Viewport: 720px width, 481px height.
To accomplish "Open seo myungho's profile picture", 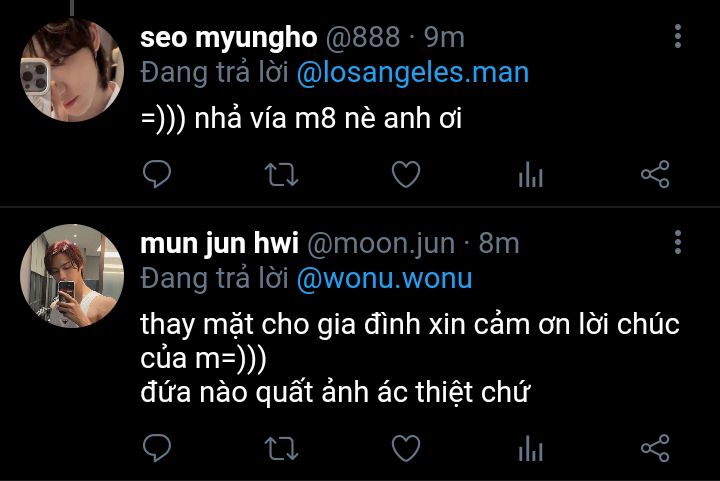I will 72,70.
